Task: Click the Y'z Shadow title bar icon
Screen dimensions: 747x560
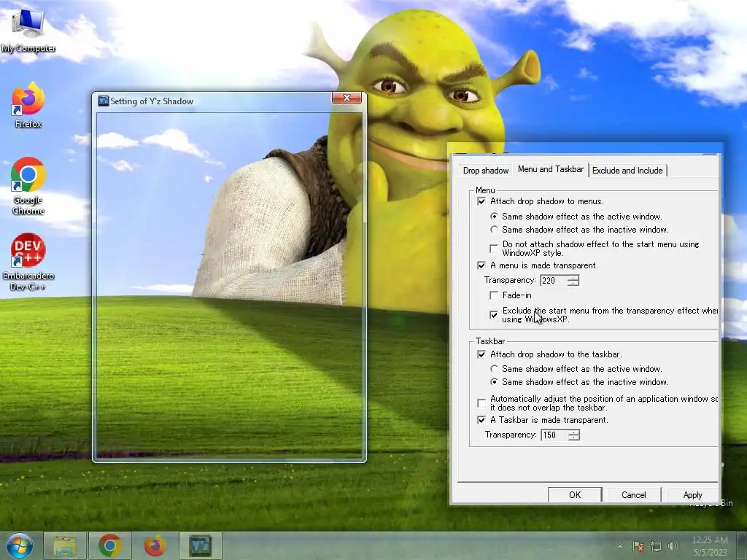Action: pos(103,101)
